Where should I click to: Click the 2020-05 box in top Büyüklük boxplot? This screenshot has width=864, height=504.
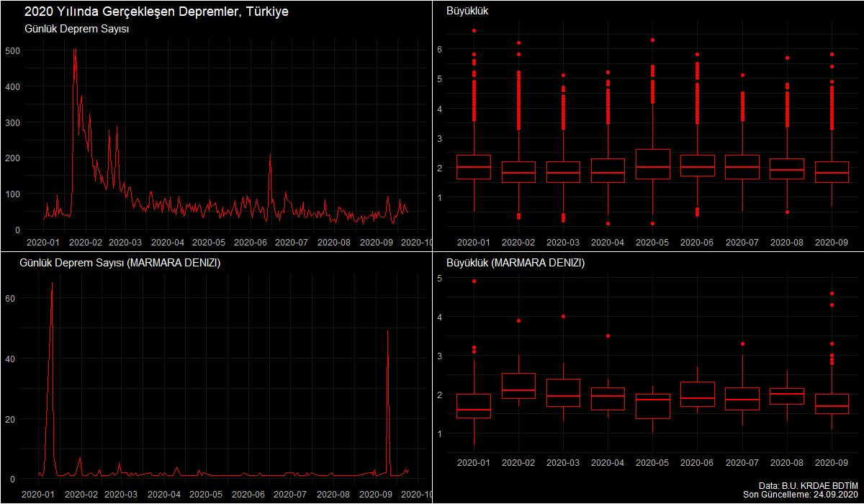click(x=653, y=164)
